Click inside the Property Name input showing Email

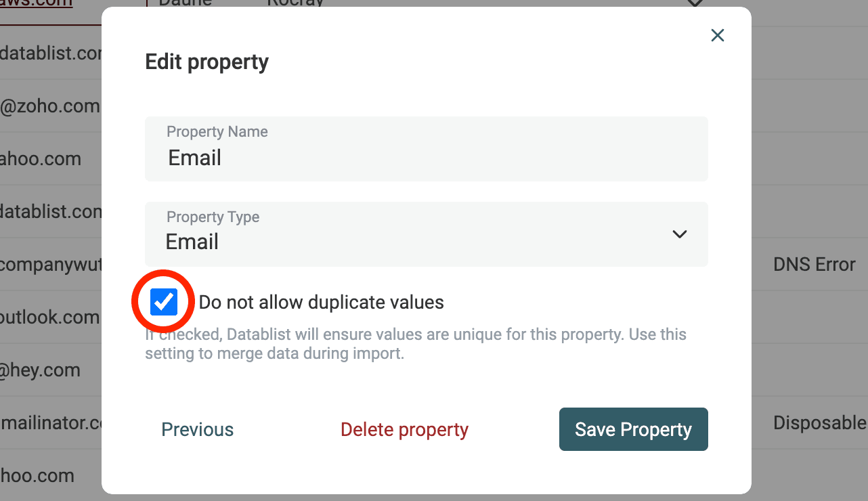pos(427,157)
